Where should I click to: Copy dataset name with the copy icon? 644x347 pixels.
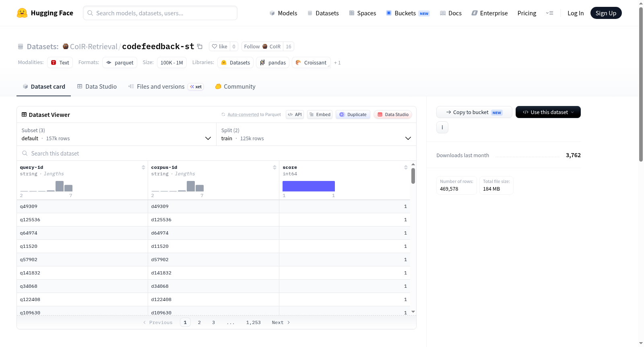200,46
